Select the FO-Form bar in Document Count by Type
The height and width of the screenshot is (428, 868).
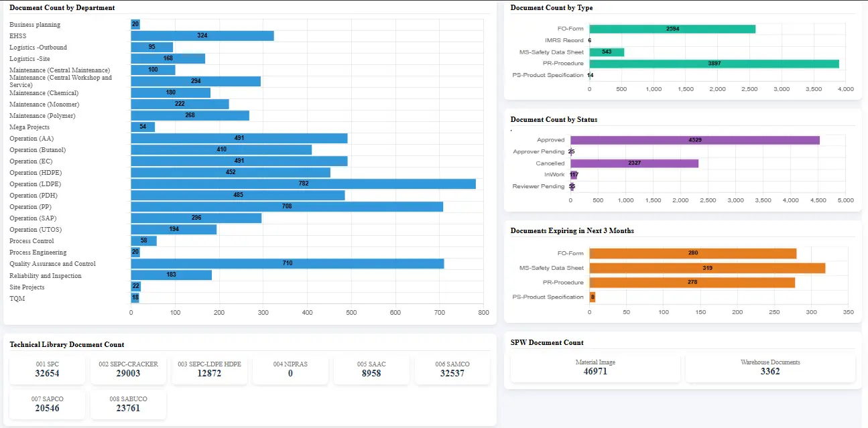672,29
